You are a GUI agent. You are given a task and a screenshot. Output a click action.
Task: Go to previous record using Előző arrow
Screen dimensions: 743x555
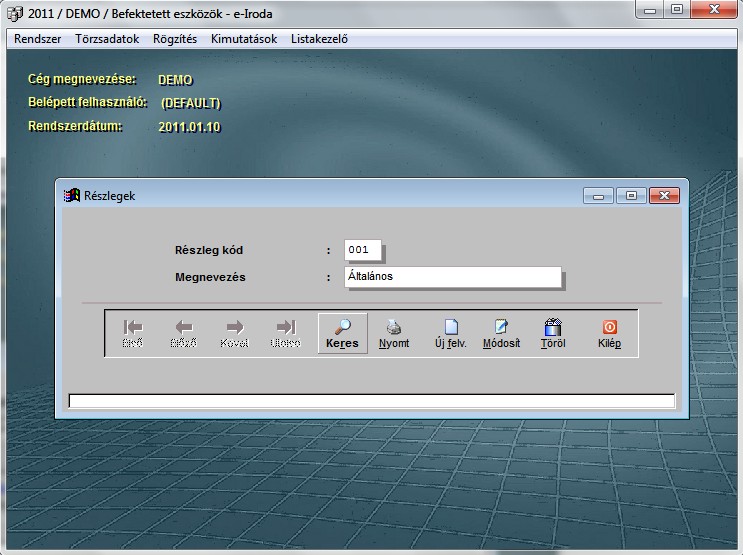pyautogui.click(x=184, y=333)
